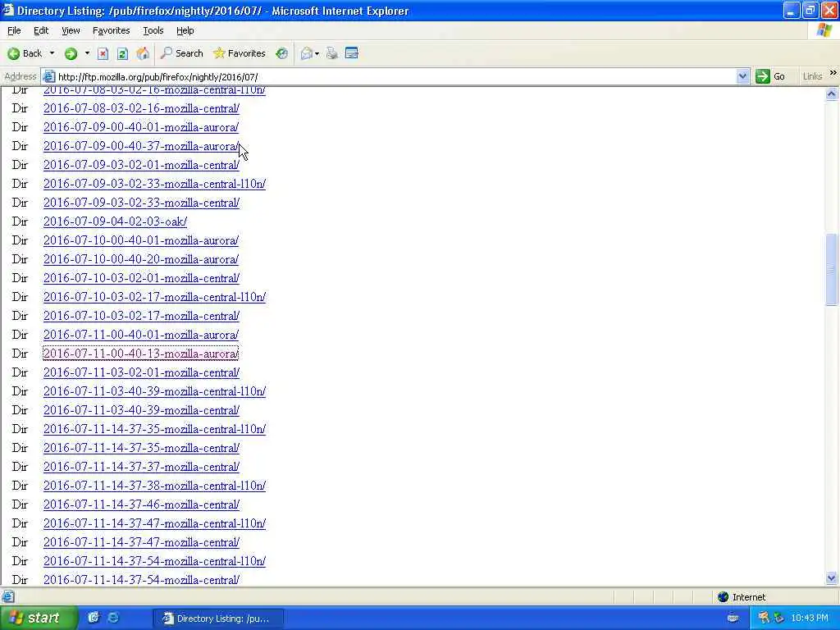Open 2016-07-11-14-37-46-mozilla-central/ link
The height and width of the screenshot is (630, 840).
(x=141, y=504)
